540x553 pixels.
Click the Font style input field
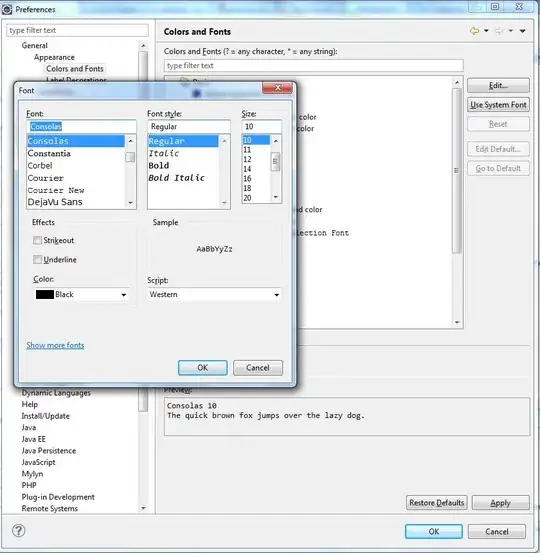click(x=189, y=126)
